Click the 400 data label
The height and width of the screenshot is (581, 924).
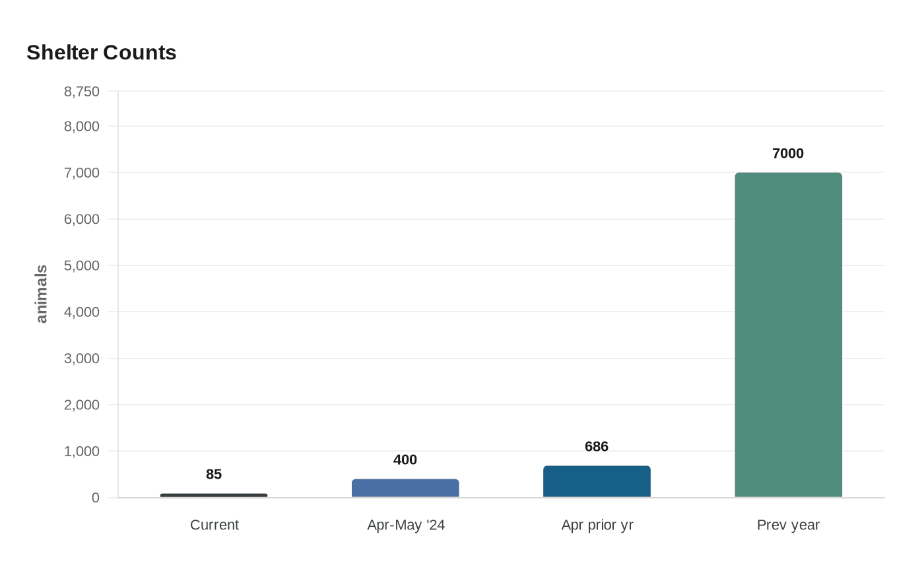tap(405, 460)
